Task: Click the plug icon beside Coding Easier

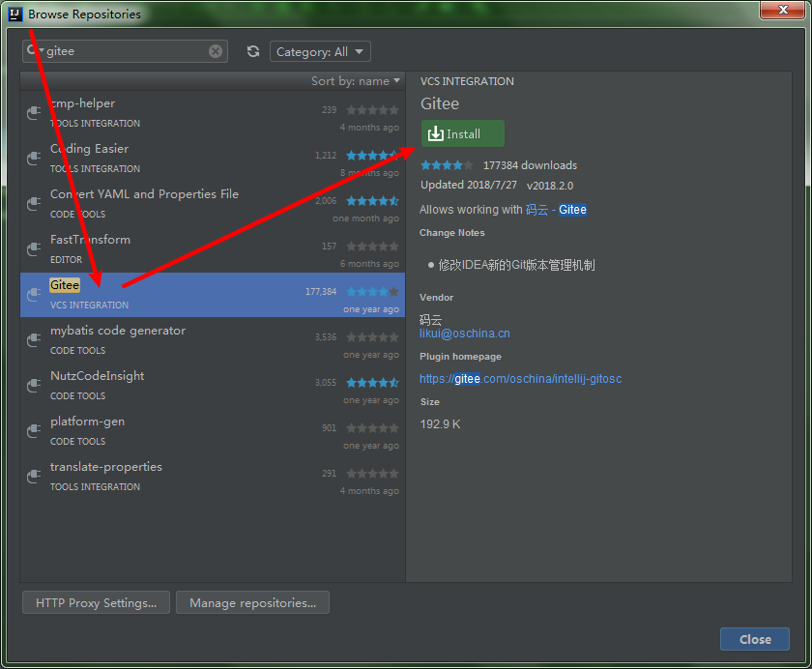Action: [34, 158]
